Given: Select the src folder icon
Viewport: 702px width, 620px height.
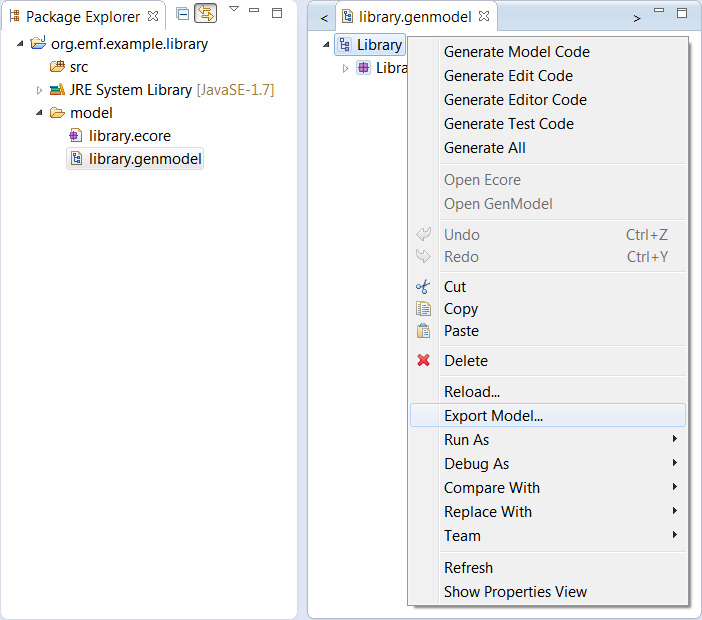Looking at the screenshot, I should 57,67.
